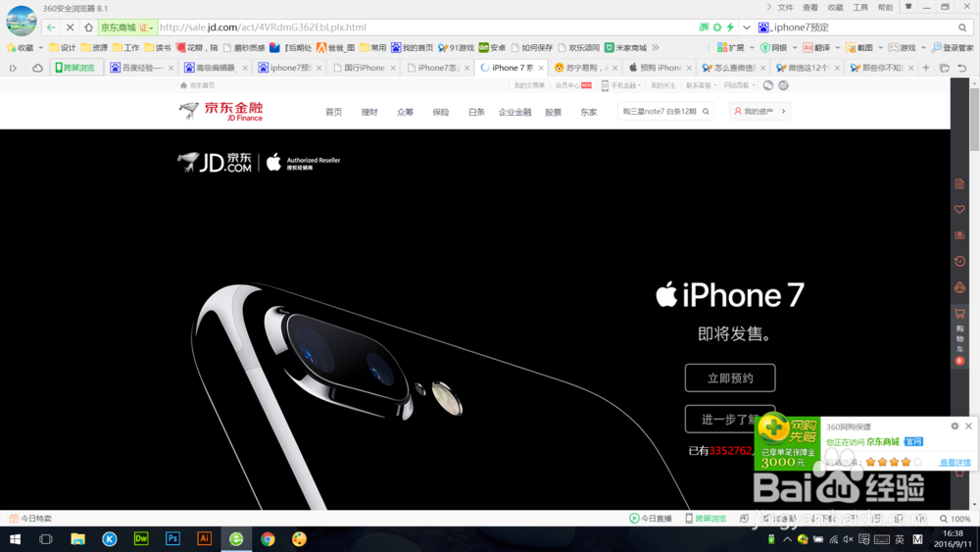
Task: Open the 扩展 extensions button
Action: [731, 47]
